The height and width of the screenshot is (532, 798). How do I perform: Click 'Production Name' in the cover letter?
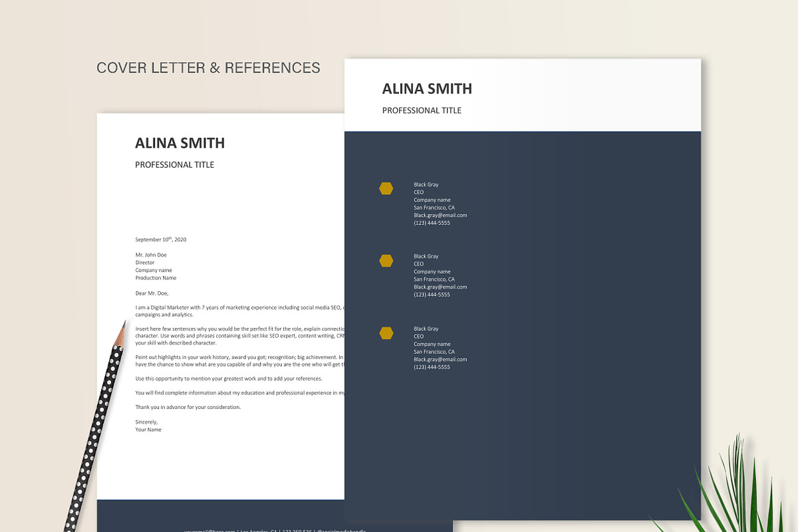click(x=156, y=278)
